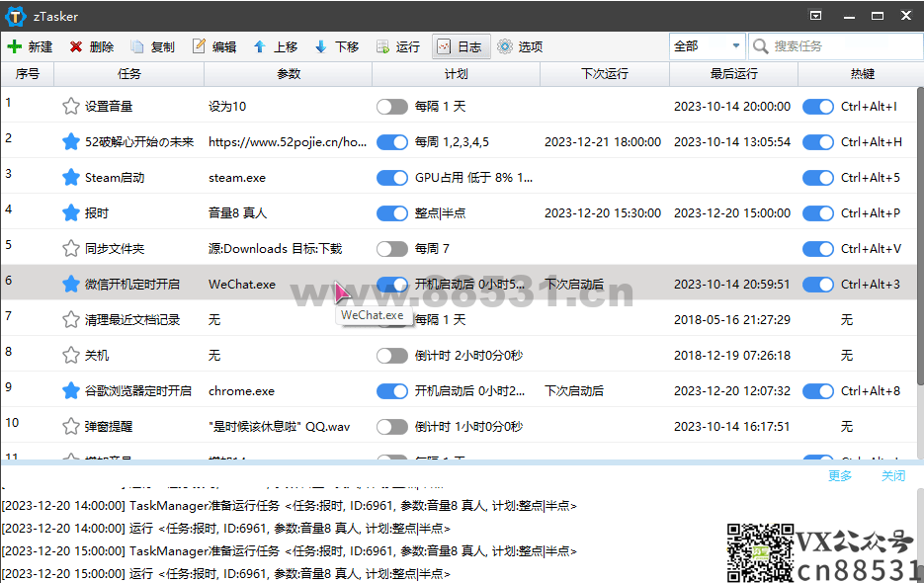Click the 更多 link in log panel
Image resolution: width=924 pixels, height=583 pixels.
tap(840, 475)
